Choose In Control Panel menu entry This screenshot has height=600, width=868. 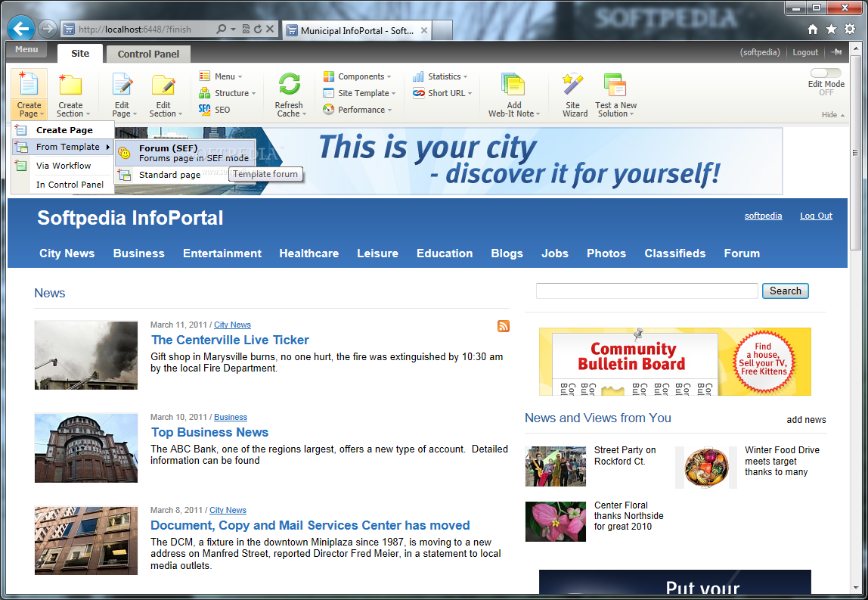click(x=63, y=185)
